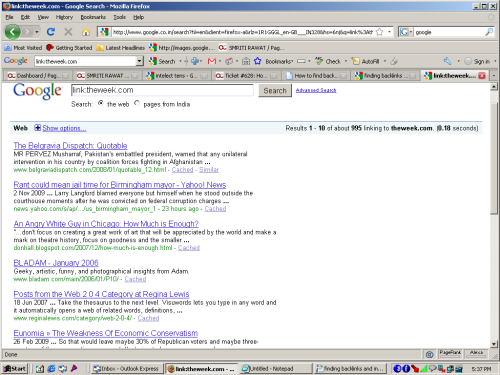Open the Getting Started bookmark
500x375 pixels.
[x=69, y=48]
